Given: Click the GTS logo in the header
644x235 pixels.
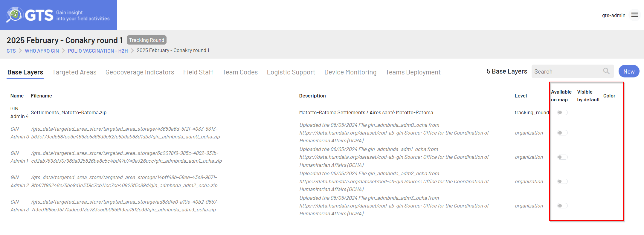Looking at the screenshot, I should point(58,15).
